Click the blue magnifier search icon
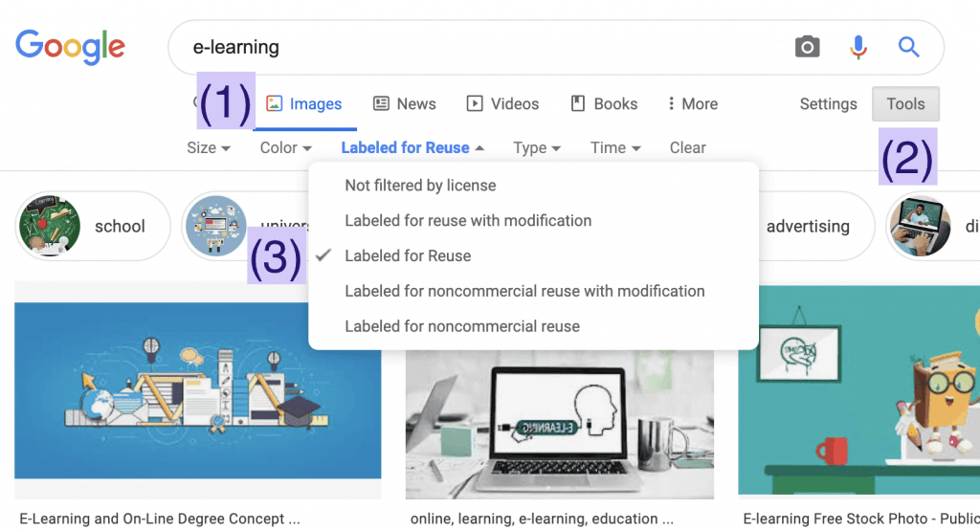980x531 pixels. click(x=909, y=47)
